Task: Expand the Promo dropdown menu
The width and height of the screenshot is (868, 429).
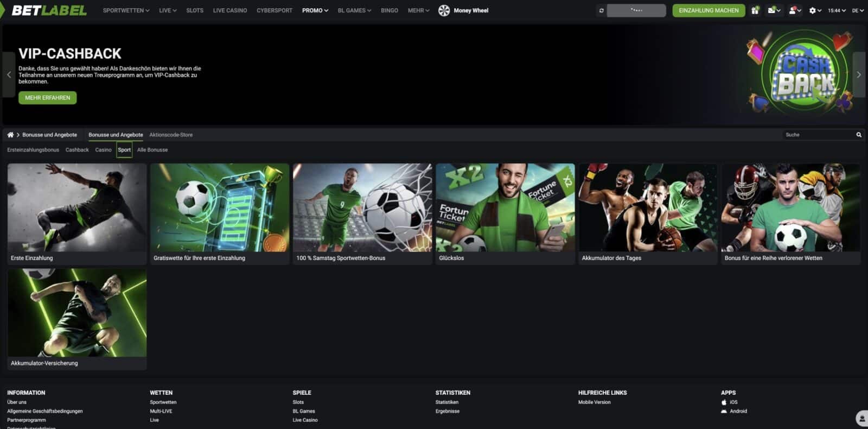Action: (x=315, y=10)
